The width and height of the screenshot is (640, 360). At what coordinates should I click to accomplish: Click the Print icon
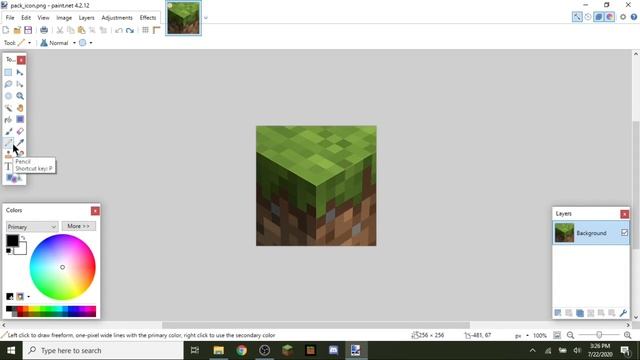click(44, 30)
